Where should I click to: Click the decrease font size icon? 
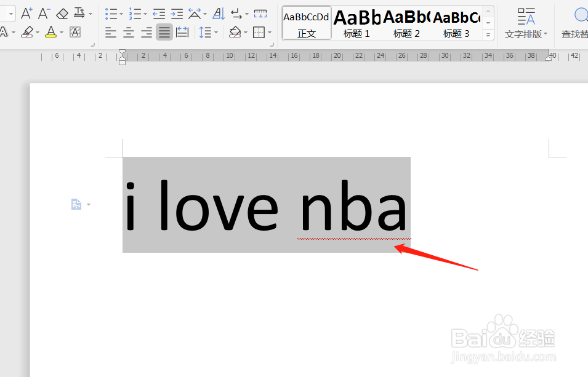pos(44,14)
